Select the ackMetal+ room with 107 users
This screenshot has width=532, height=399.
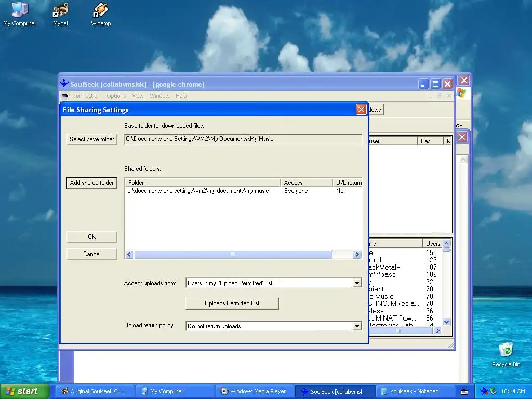pos(405,268)
